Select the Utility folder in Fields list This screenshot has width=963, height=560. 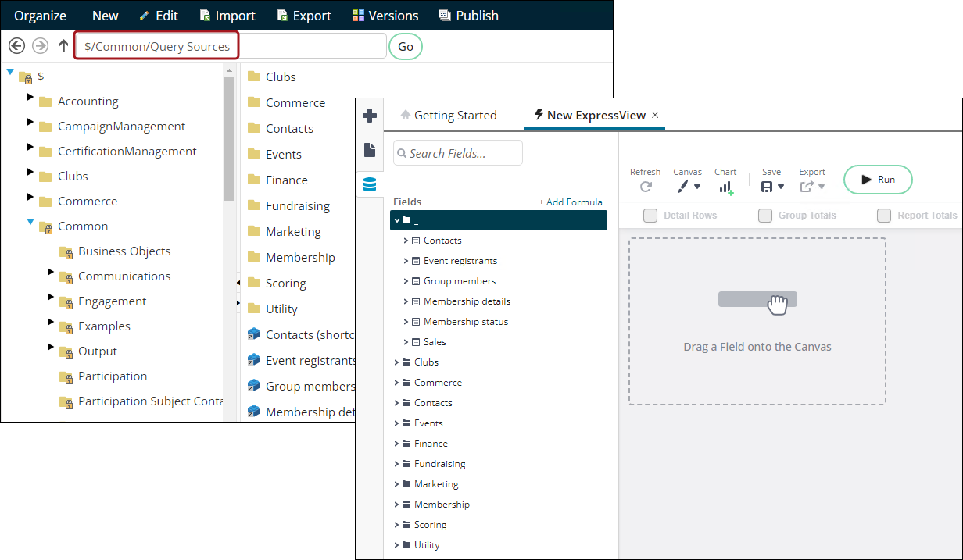427,545
